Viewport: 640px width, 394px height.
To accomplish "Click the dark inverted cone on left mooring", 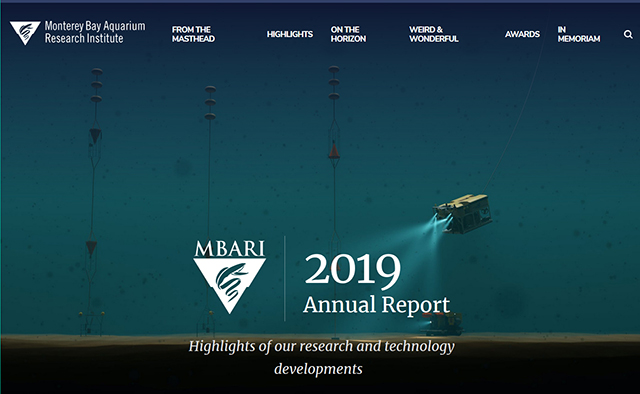I will click(x=95, y=136).
